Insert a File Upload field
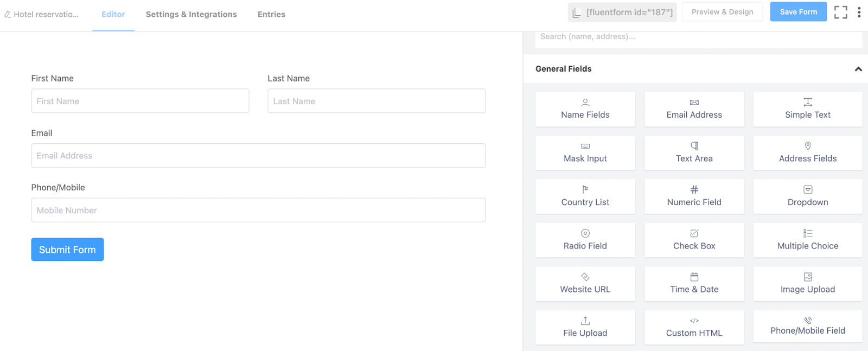 click(x=585, y=328)
